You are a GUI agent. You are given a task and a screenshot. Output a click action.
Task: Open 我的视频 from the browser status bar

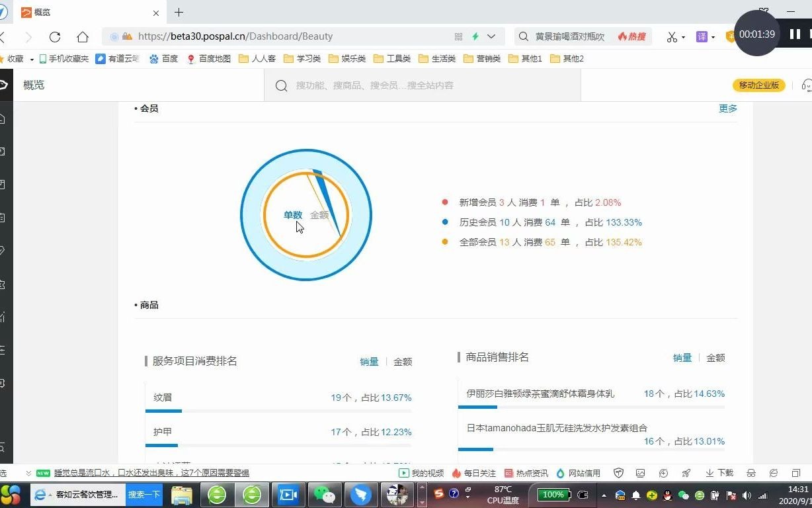tap(421, 473)
